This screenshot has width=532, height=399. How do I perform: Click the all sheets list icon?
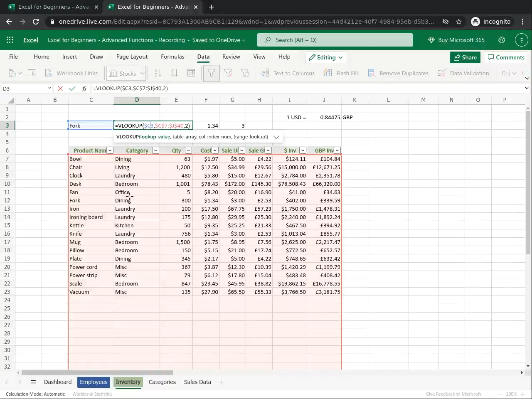pos(33,382)
